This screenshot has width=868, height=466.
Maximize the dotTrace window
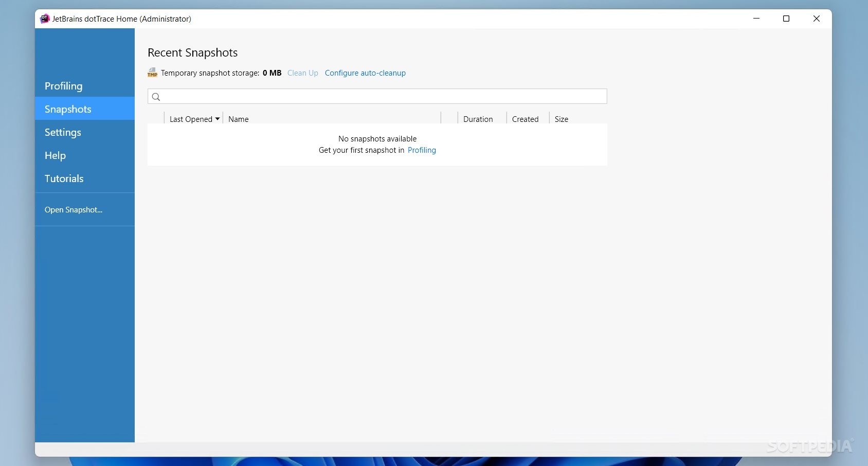[x=786, y=19]
